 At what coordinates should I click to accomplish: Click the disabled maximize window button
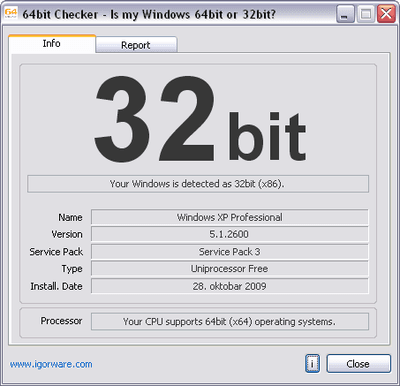366,14
